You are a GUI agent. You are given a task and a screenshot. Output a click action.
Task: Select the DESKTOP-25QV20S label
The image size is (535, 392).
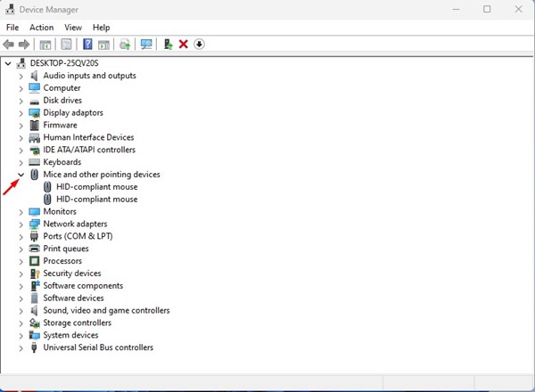[x=64, y=63]
